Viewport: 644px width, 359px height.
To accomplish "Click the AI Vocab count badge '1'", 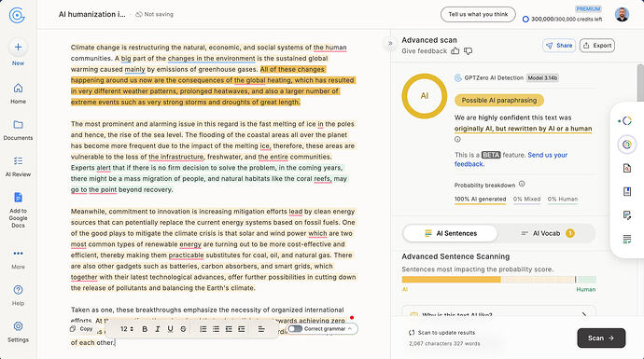I will pos(570,233).
